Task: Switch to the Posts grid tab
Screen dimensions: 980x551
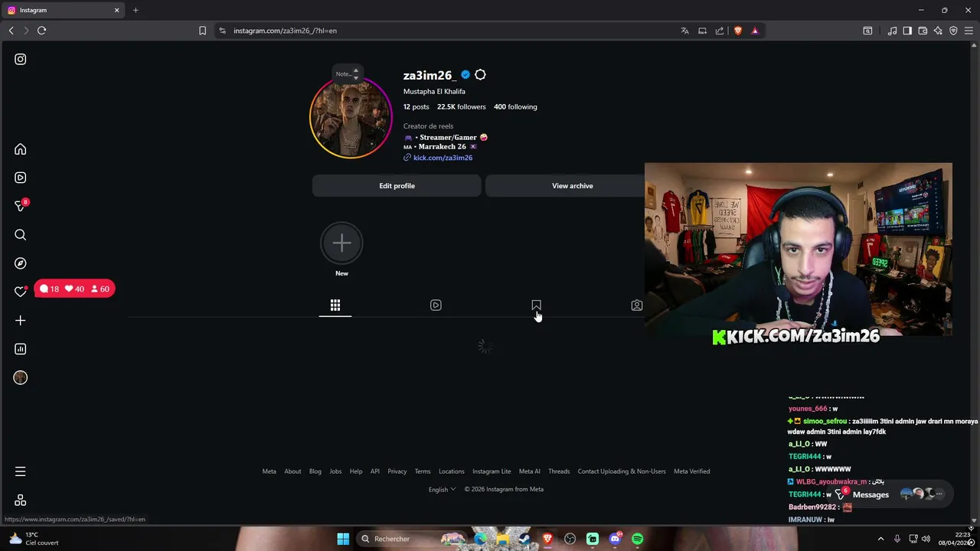Action: (335, 305)
